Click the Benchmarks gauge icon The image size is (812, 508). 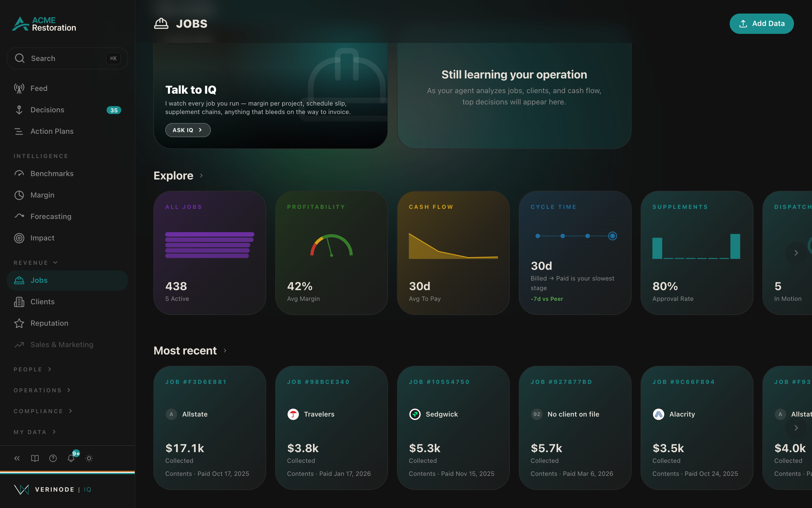pyautogui.click(x=19, y=174)
